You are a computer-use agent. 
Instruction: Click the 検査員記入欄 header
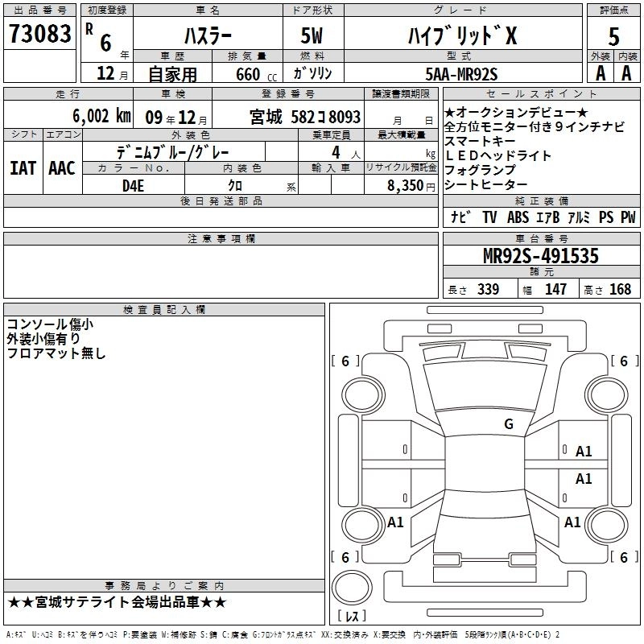click(x=164, y=310)
